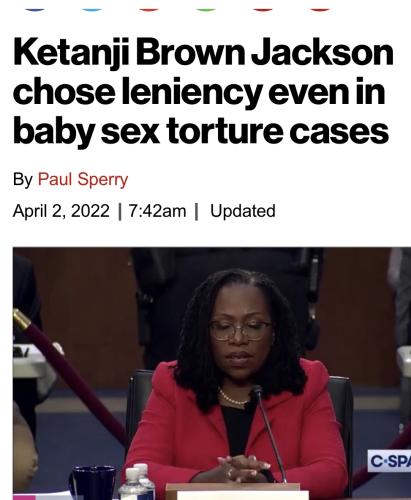Click the C-SPAN logo on the photo

tap(389, 461)
